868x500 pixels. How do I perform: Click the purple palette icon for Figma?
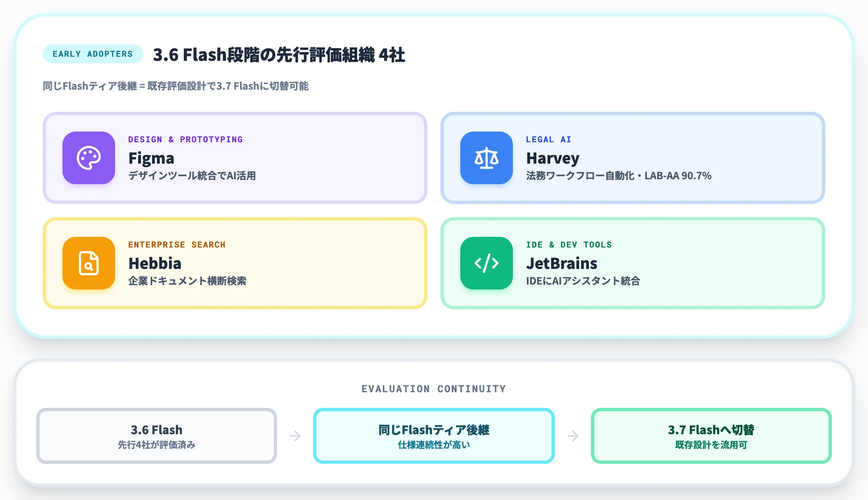(x=89, y=158)
